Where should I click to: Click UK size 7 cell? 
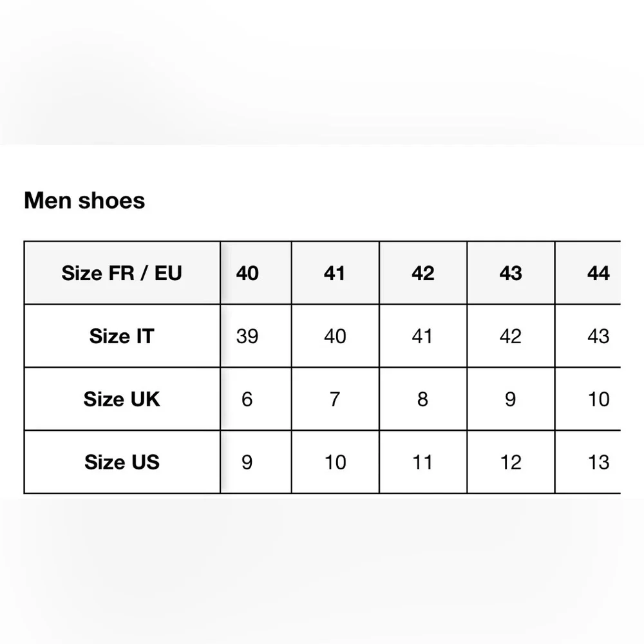point(335,399)
